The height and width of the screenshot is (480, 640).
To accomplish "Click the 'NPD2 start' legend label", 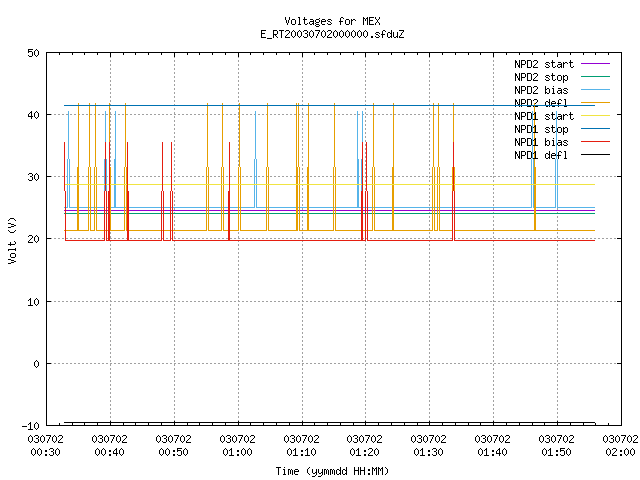I will coord(544,64).
